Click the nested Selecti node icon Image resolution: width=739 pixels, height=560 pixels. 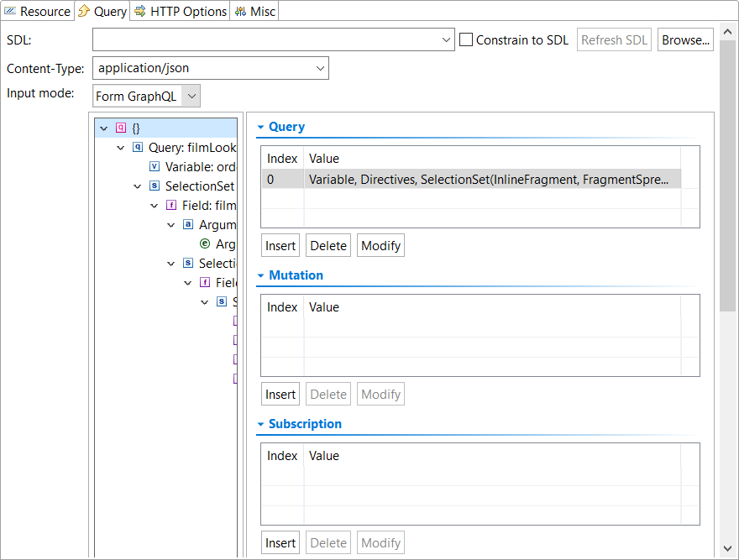[x=188, y=263]
